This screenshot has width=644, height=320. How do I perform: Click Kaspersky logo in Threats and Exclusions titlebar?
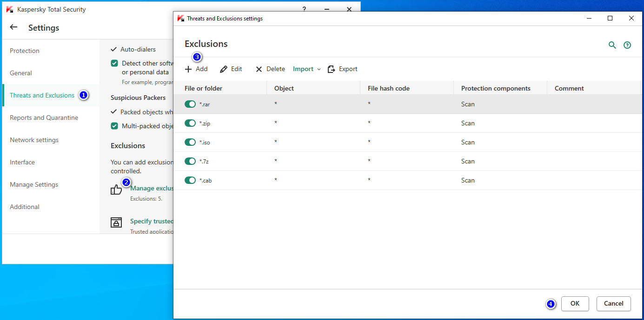[181, 19]
